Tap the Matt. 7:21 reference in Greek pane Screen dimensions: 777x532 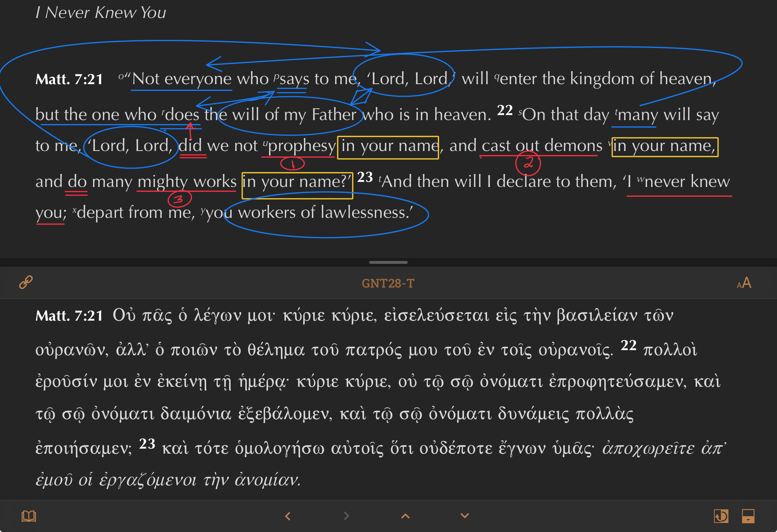click(x=69, y=316)
